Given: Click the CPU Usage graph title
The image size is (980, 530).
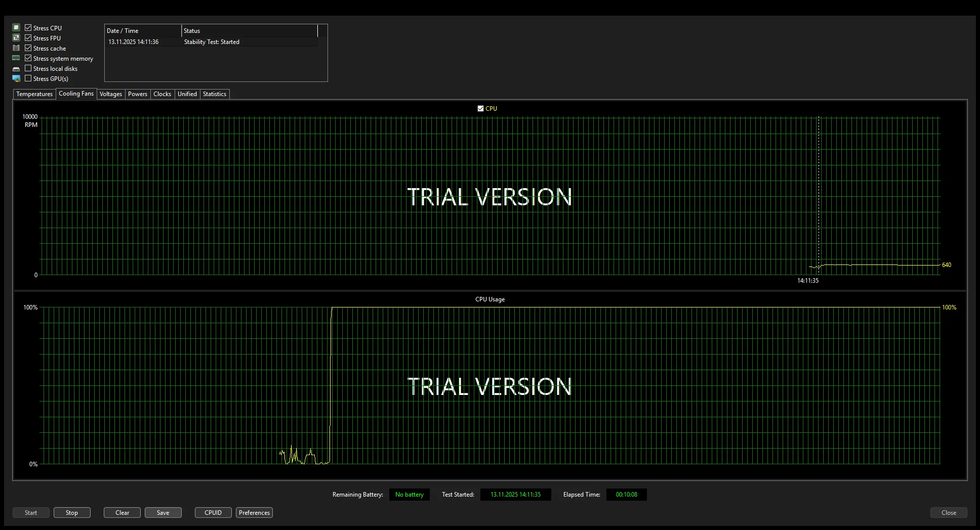Looking at the screenshot, I should (490, 299).
